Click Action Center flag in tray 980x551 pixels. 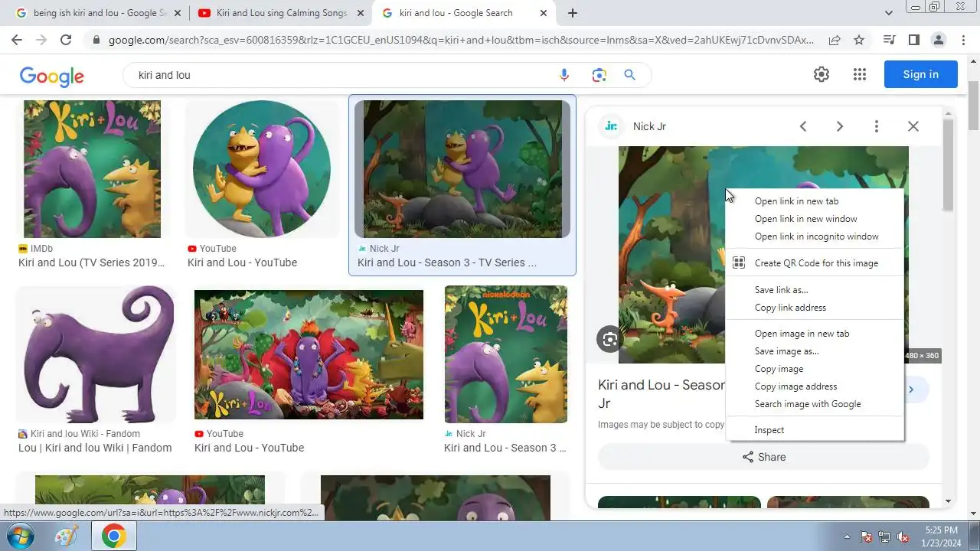866,536
